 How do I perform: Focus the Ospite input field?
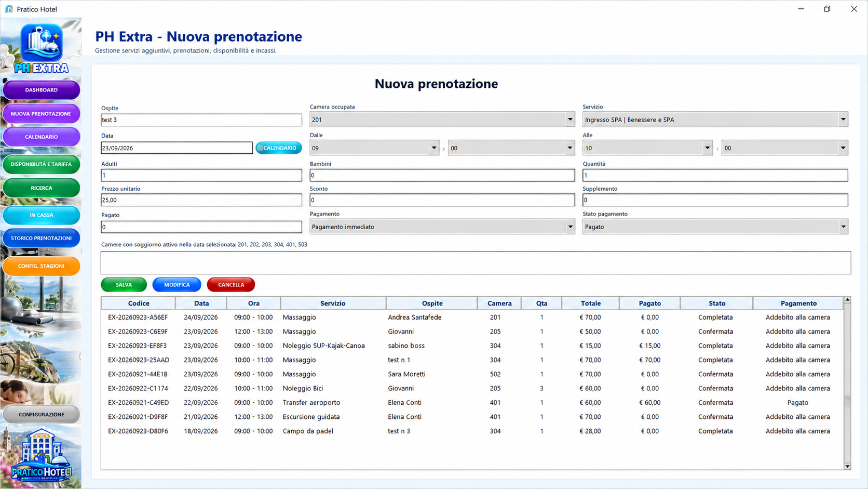[x=201, y=120]
